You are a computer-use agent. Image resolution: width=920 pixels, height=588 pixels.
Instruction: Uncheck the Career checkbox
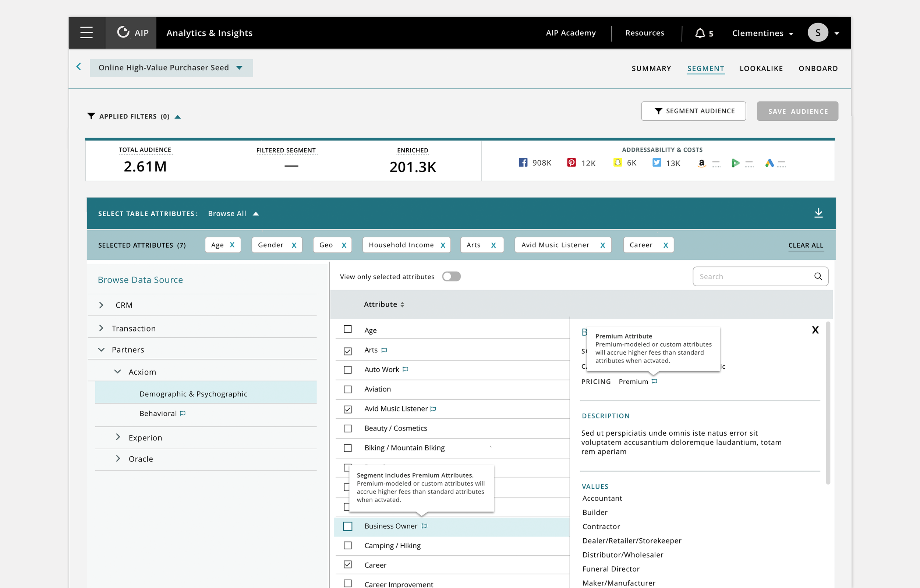(x=347, y=564)
